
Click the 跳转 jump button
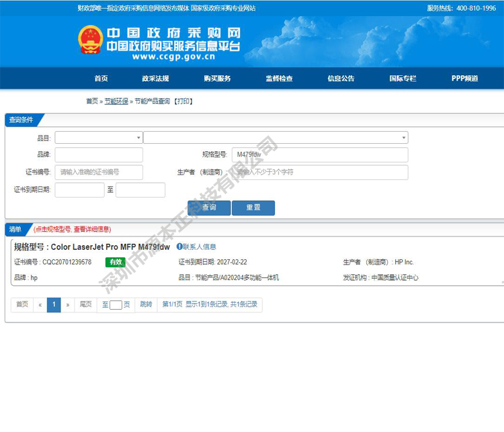coord(146,304)
